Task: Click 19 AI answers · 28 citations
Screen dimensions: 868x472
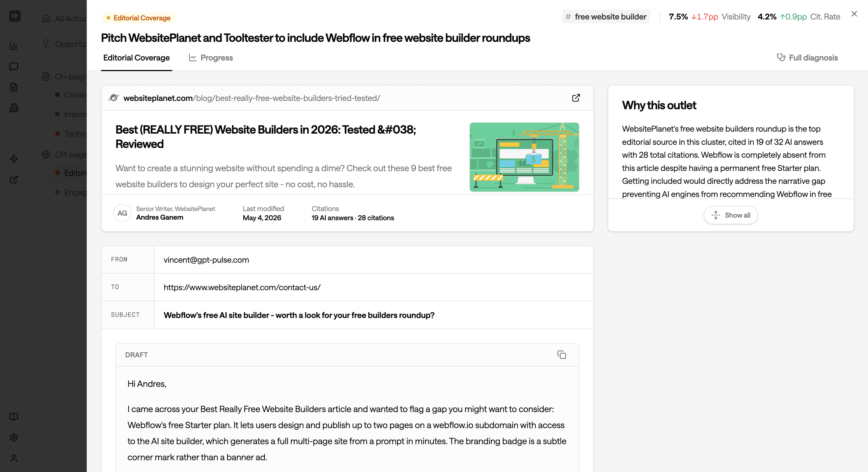Action: point(352,218)
